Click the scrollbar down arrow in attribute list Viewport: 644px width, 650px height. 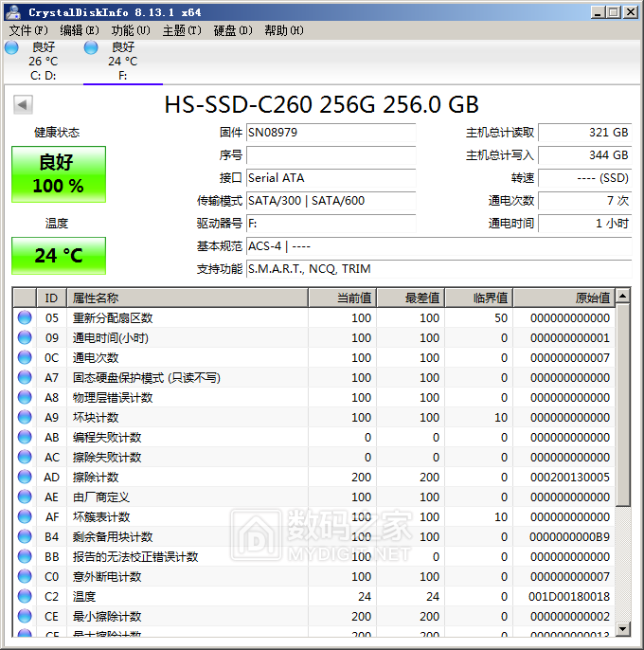[x=623, y=629]
